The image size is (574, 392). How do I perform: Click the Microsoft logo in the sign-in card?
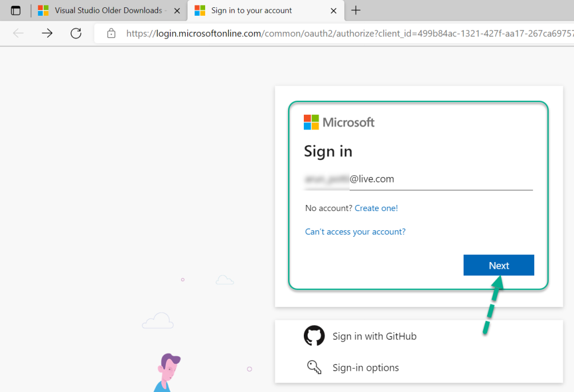pyautogui.click(x=339, y=122)
